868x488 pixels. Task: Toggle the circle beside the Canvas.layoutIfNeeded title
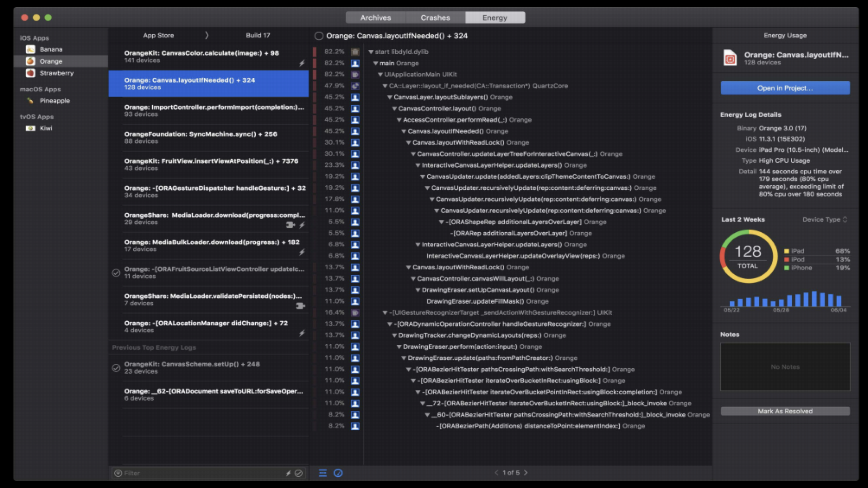tap(319, 36)
